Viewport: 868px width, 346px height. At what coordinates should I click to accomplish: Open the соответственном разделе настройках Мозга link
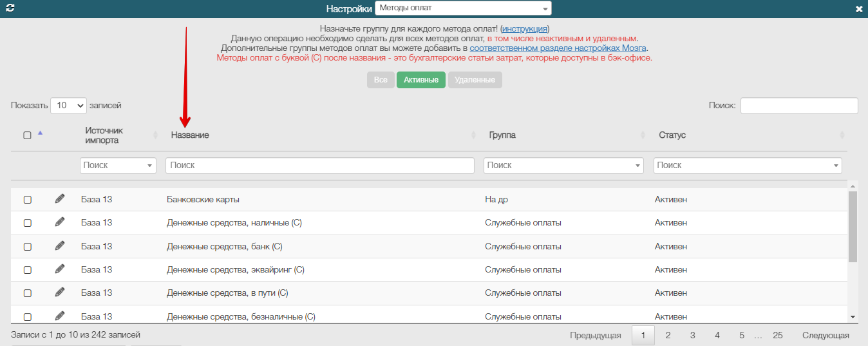[558, 48]
